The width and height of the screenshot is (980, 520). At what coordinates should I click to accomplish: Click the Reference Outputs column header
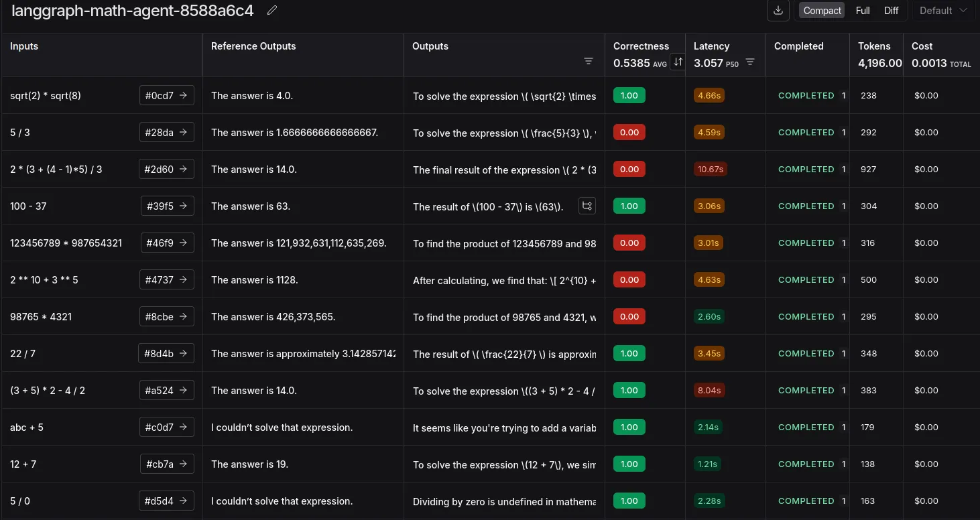tap(253, 46)
